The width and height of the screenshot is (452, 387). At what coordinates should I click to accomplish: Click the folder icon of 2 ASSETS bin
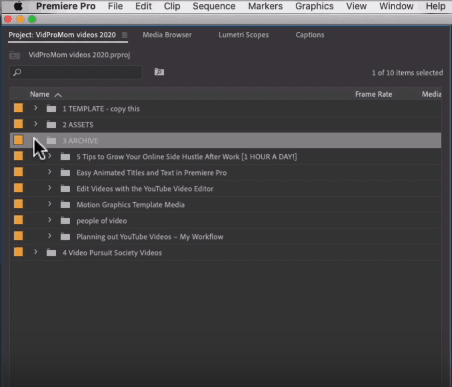coord(51,124)
